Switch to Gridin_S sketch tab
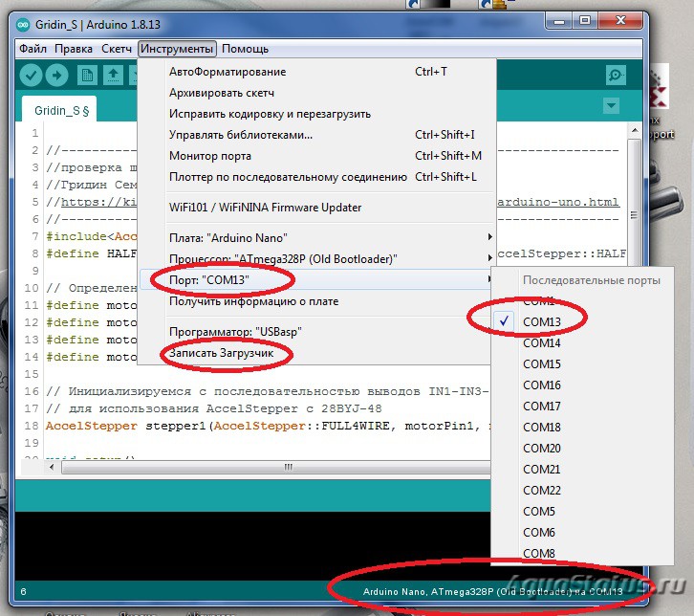Screen dimensions: 694x616 coord(61,110)
